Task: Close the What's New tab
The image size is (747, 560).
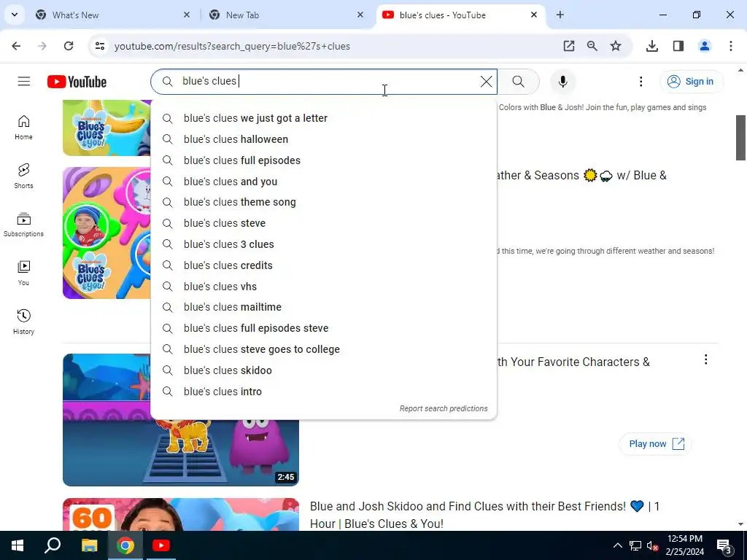Action: click(x=187, y=15)
